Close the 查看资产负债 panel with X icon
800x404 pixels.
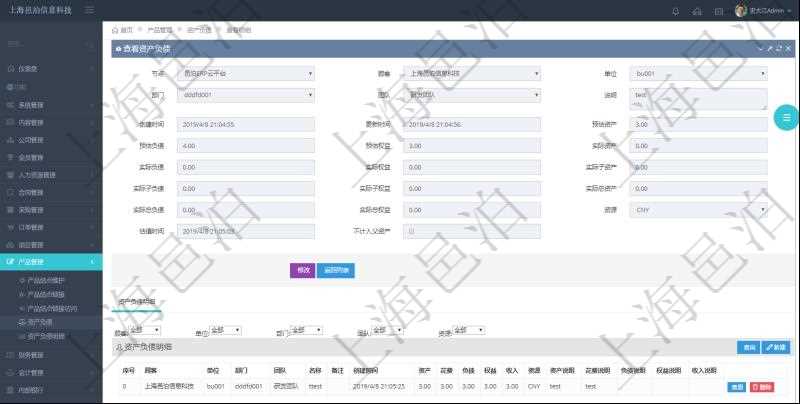pos(788,48)
